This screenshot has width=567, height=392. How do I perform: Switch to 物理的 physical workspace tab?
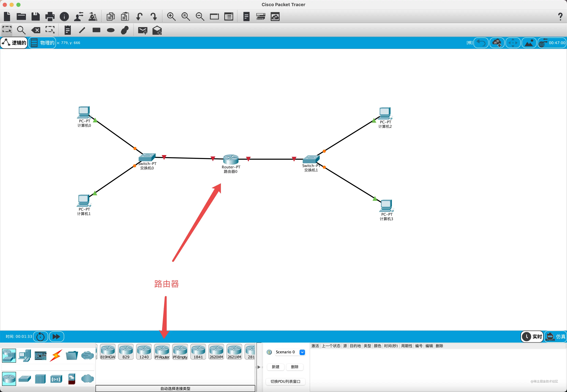(x=42, y=43)
